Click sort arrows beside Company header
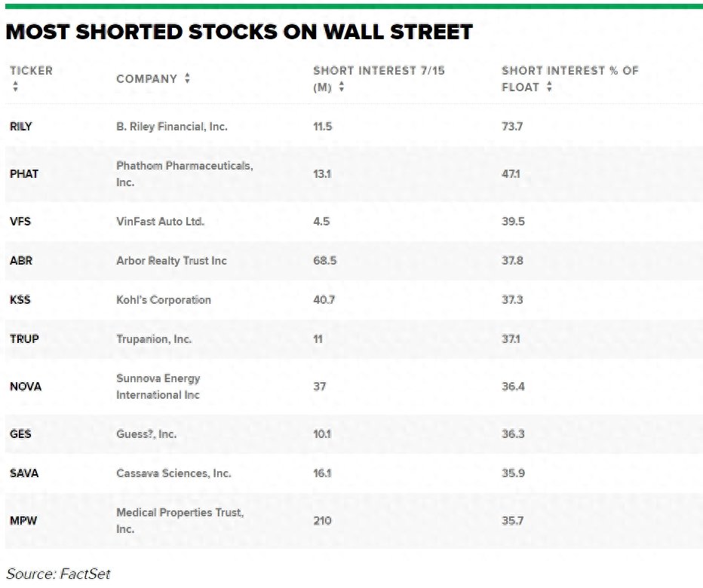703x588 pixels. point(187,78)
